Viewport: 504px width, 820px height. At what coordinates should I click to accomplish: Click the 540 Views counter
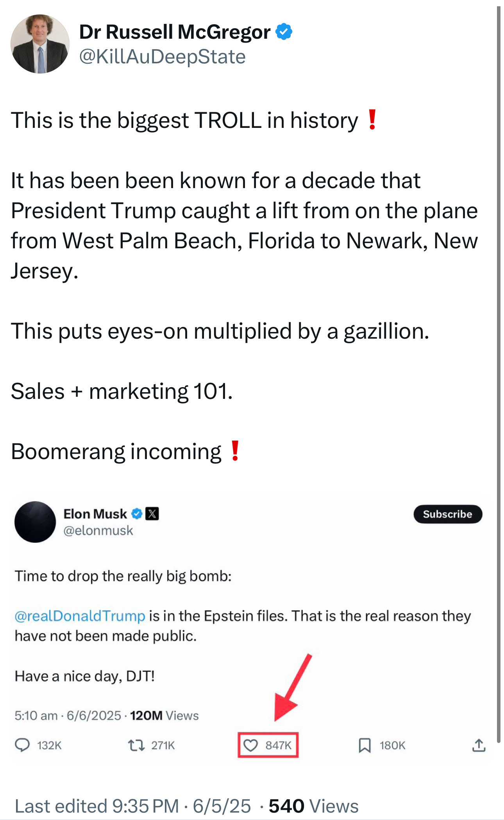coord(313,806)
